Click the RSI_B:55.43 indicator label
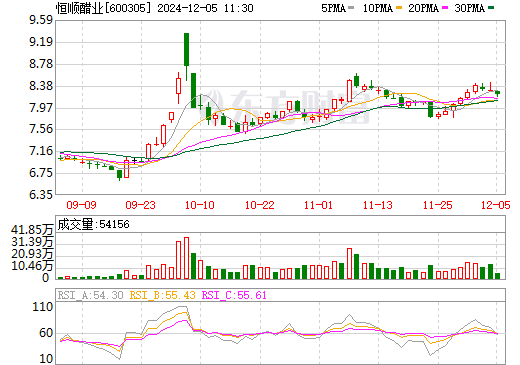Viewport: 520px width, 365px height. [x=162, y=295]
